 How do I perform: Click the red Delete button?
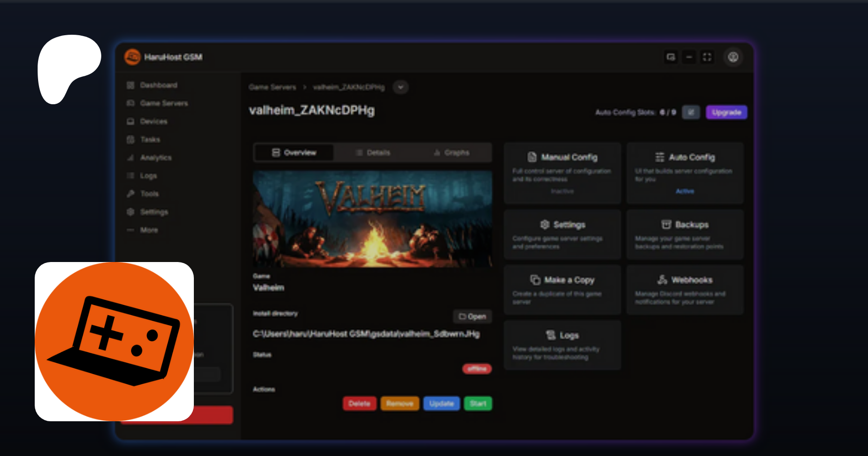359,403
